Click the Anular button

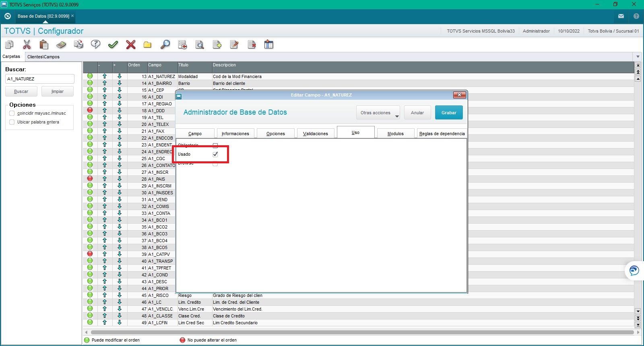[x=417, y=113]
